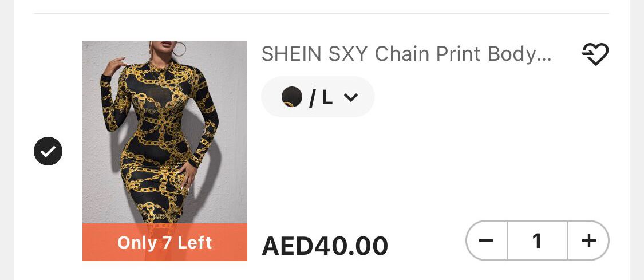Viewport: 644px width, 280px height.
Task: Deselect the item using the black checkmark
Action: 48,151
